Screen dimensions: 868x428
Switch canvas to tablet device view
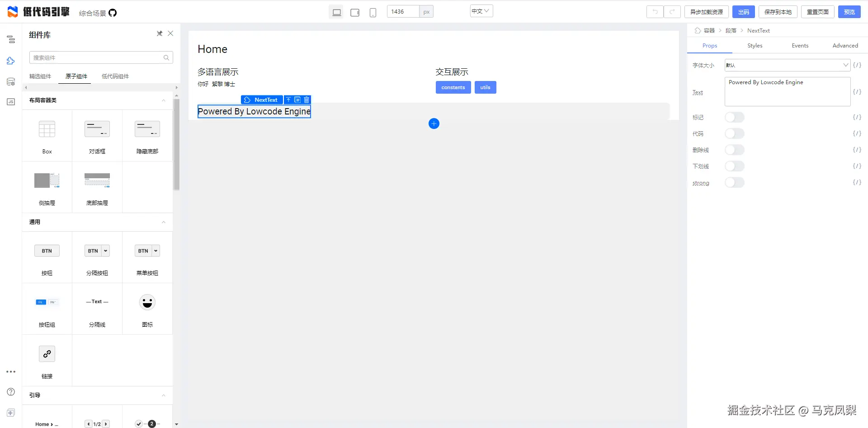click(355, 12)
